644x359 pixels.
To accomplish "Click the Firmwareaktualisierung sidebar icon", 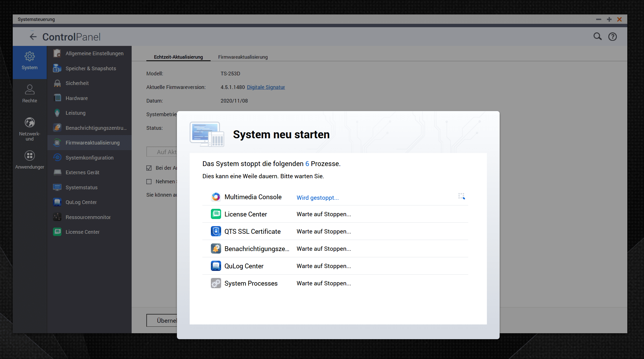I will click(57, 143).
